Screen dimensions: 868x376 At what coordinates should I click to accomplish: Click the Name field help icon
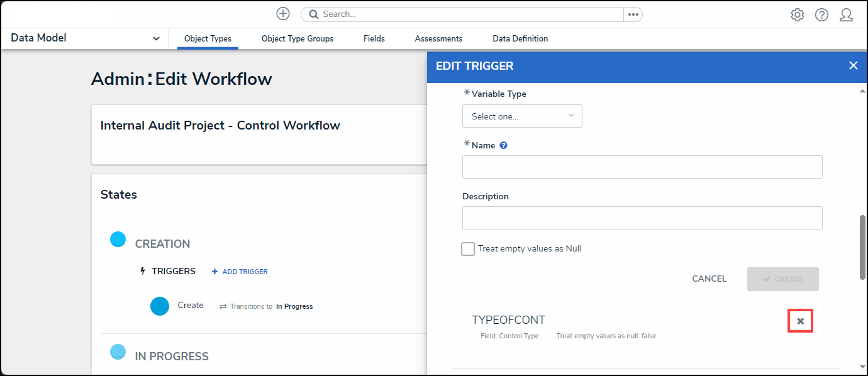(x=504, y=145)
